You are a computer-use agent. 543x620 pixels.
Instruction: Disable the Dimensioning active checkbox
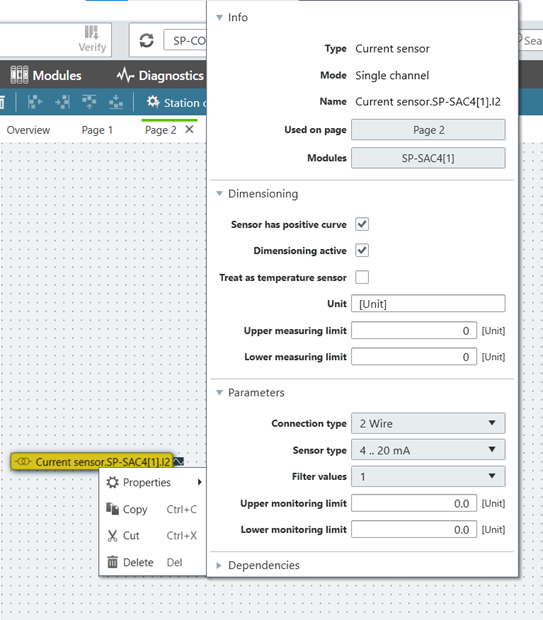click(362, 250)
